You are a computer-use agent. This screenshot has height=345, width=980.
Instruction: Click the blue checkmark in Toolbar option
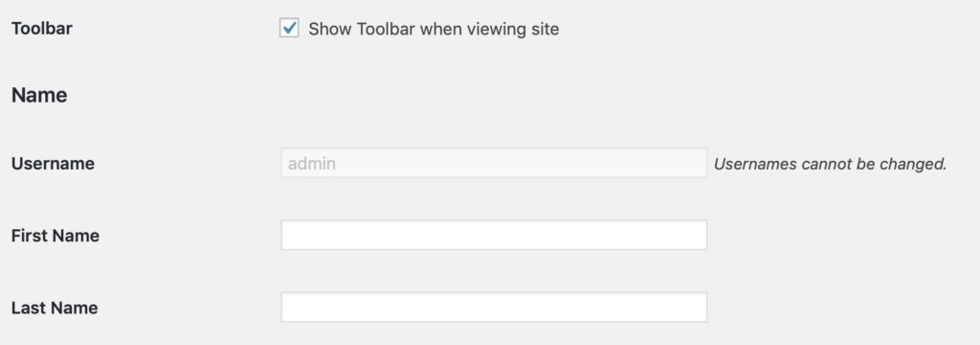(x=289, y=28)
